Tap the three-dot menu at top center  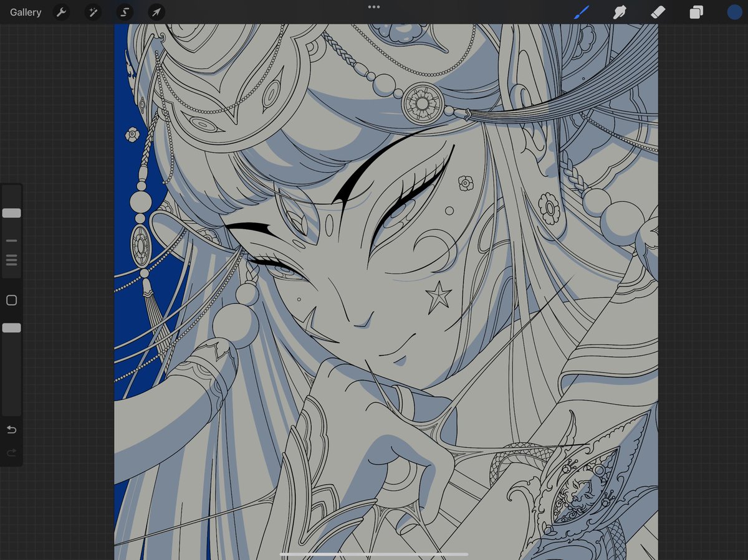(x=374, y=7)
